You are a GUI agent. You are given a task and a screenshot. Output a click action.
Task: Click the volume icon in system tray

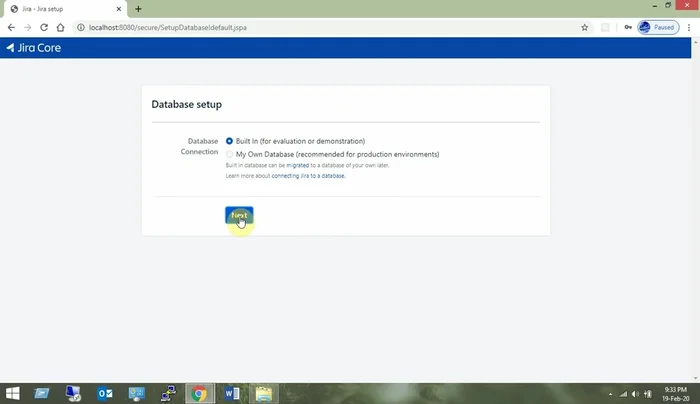click(635, 394)
